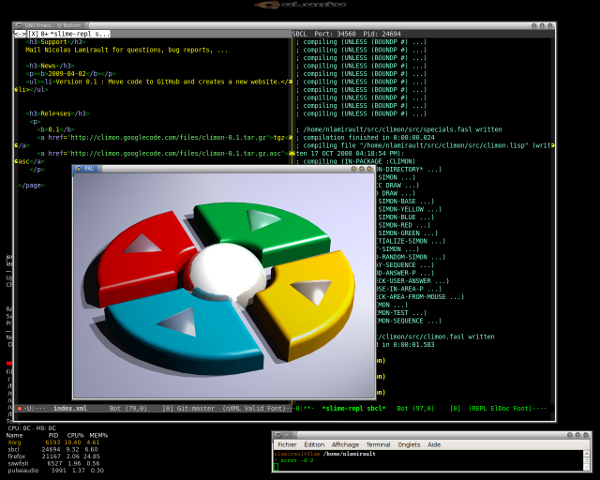The width and height of the screenshot is (600, 480).
Task: Click the <-> tab navigation button in Emacs
Action: click(x=20, y=34)
